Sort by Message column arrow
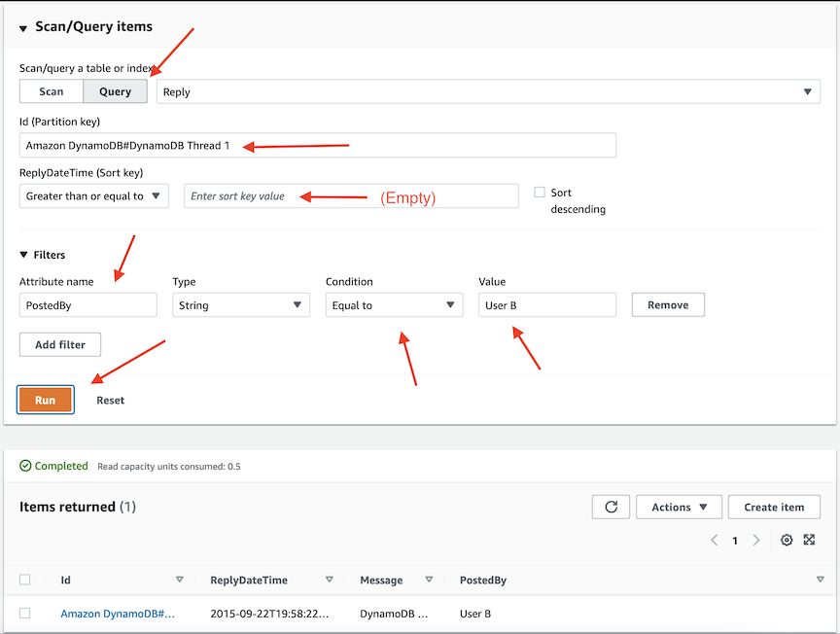Screen dimensions: 840x634 pos(429,580)
